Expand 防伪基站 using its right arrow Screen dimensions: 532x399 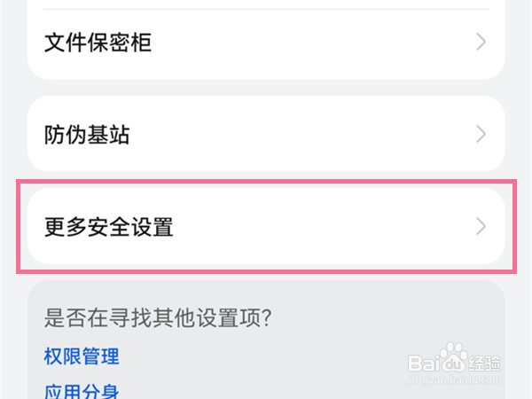[481, 135]
